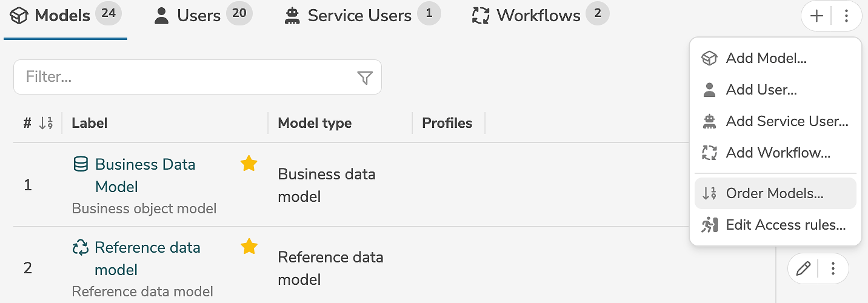Open the top-right three-dots more menu

coord(847,16)
